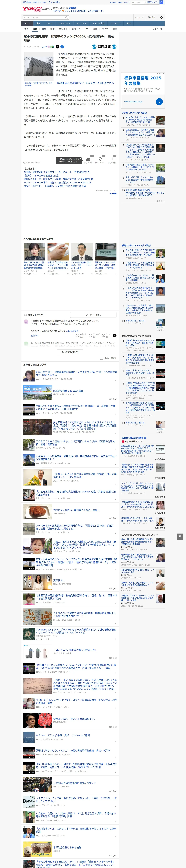Focus the ウェブ検索 input at top right
Image resolution: width=186 pixels, height=868 pixels.
(138, 2)
